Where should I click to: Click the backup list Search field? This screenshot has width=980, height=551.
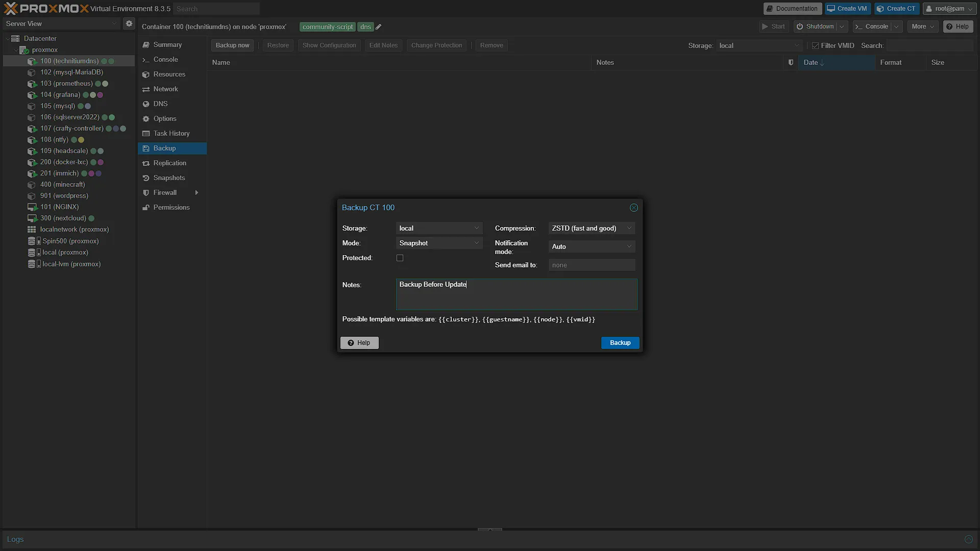click(x=930, y=45)
